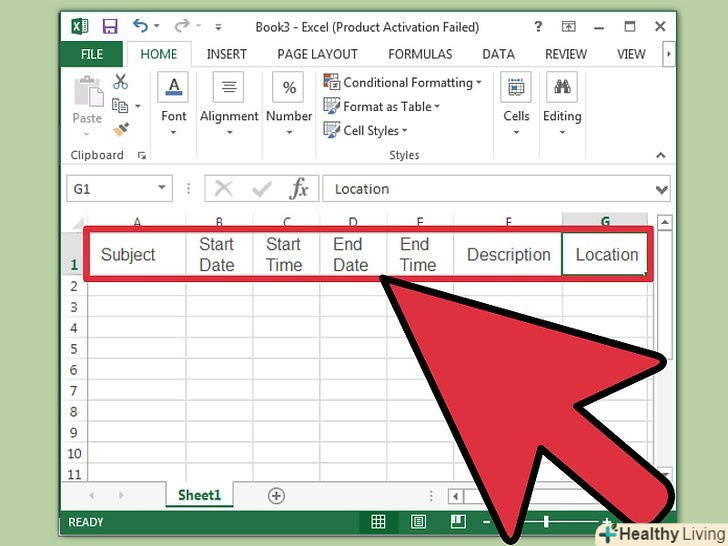
Task: Click the Paste clipboard icon
Action: [87, 91]
